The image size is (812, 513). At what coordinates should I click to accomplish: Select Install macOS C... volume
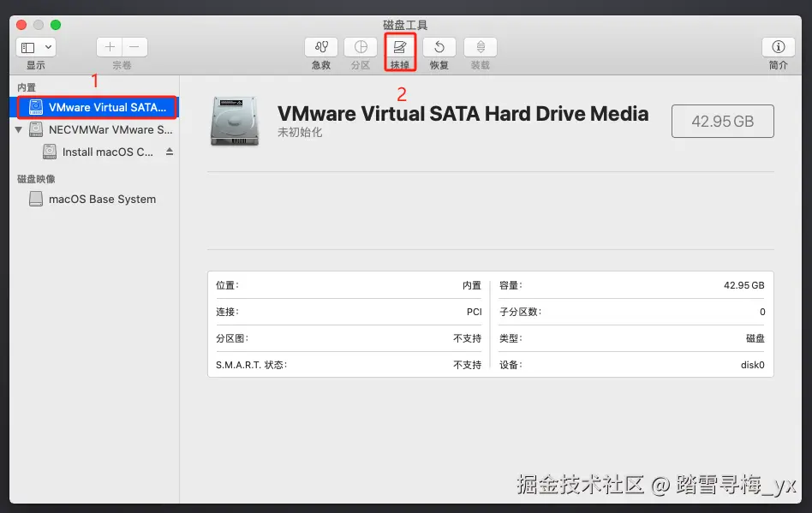pyautogui.click(x=94, y=152)
